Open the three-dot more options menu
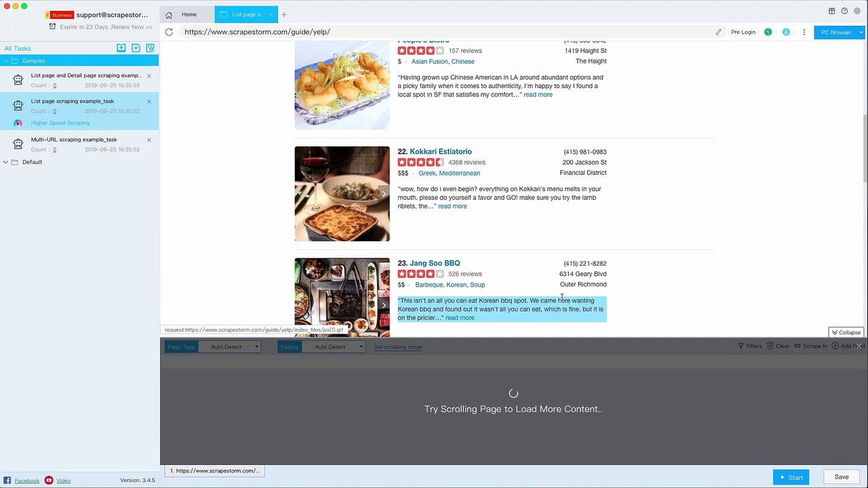Screen dimensions: 868x488 click(x=804, y=32)
